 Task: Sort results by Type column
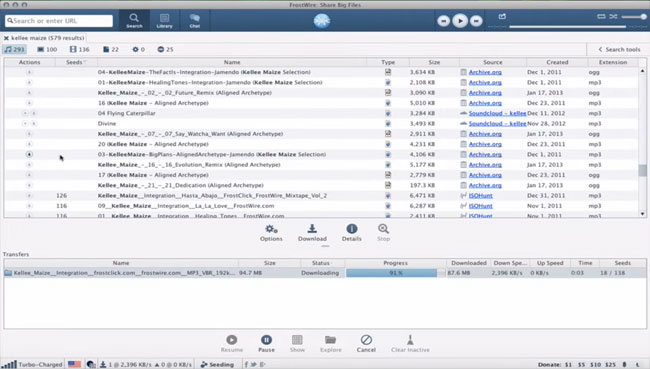tap(388, 62)
